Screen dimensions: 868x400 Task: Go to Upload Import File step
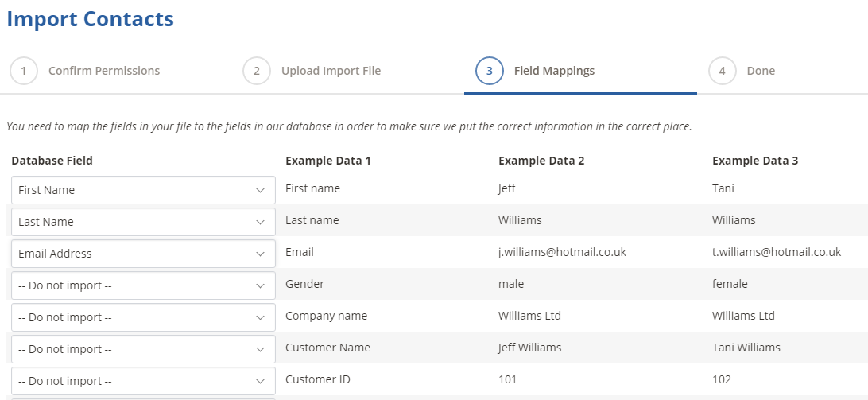coord(331,71)
